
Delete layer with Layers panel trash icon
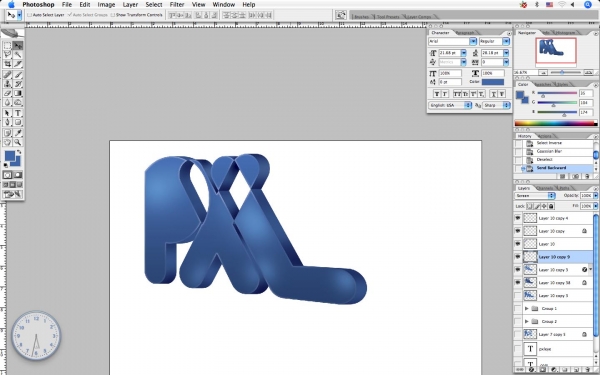pos(588,370)
